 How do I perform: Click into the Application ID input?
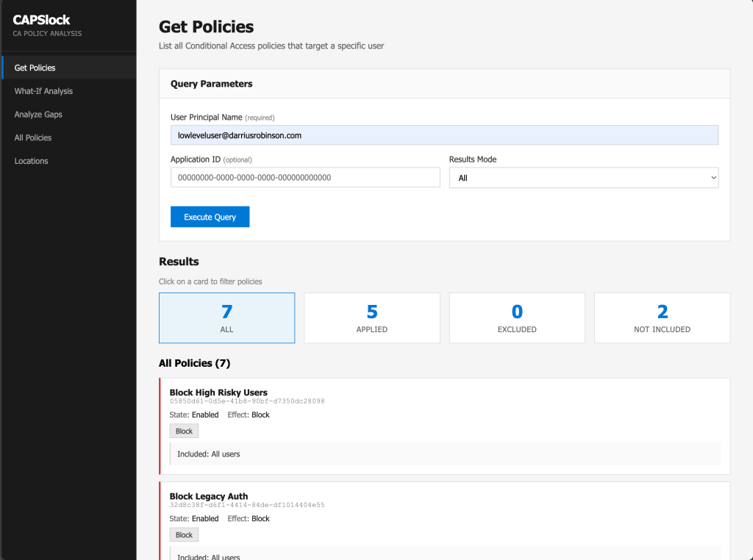coord(305,177)
